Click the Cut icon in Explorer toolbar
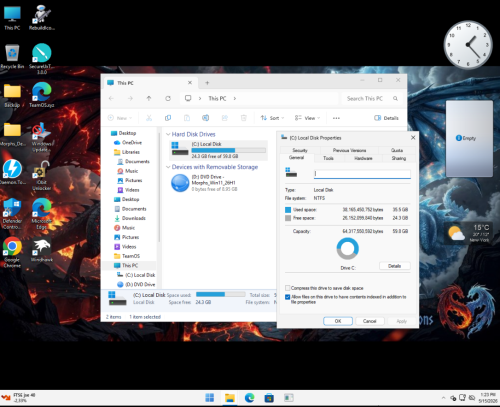 pos(149,118)
